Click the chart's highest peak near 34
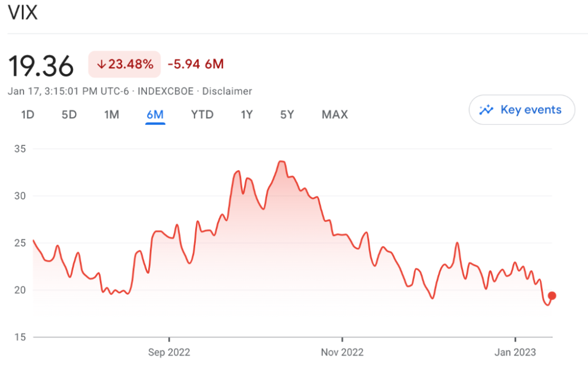The image size is (588, 369). coord(282,161)
